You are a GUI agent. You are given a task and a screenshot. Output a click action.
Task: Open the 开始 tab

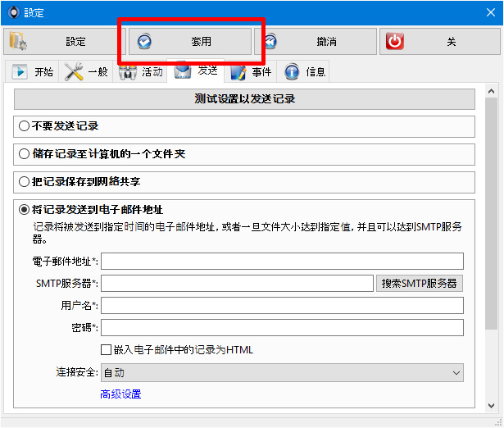(32, 71)
